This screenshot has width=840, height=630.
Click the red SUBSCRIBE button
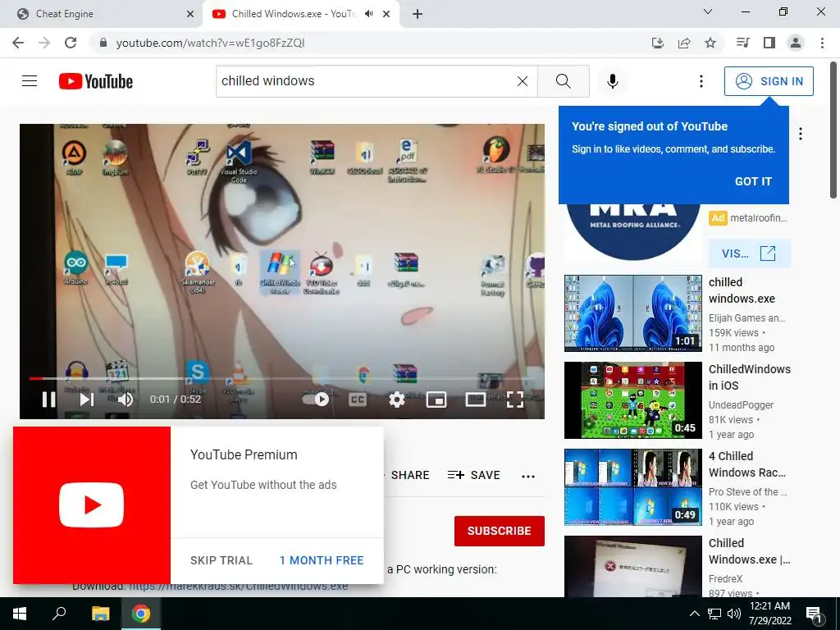[500, 531]
